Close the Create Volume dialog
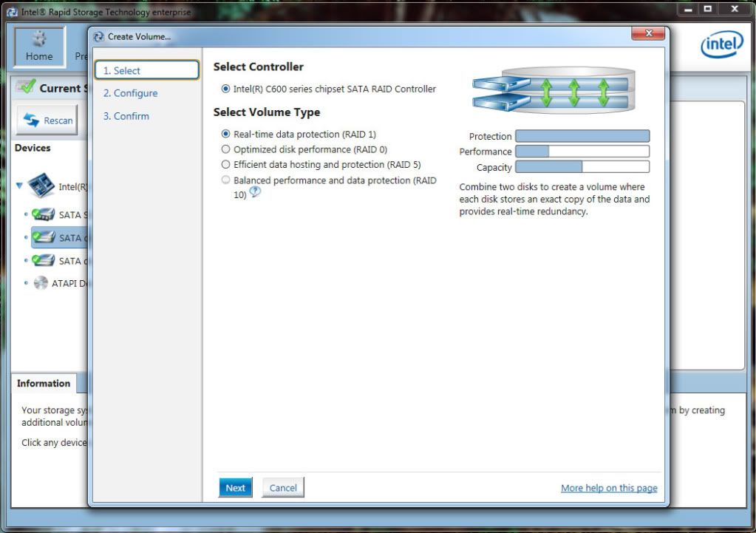This screenshot has height=533, width=756. click(x=648, y=34)
